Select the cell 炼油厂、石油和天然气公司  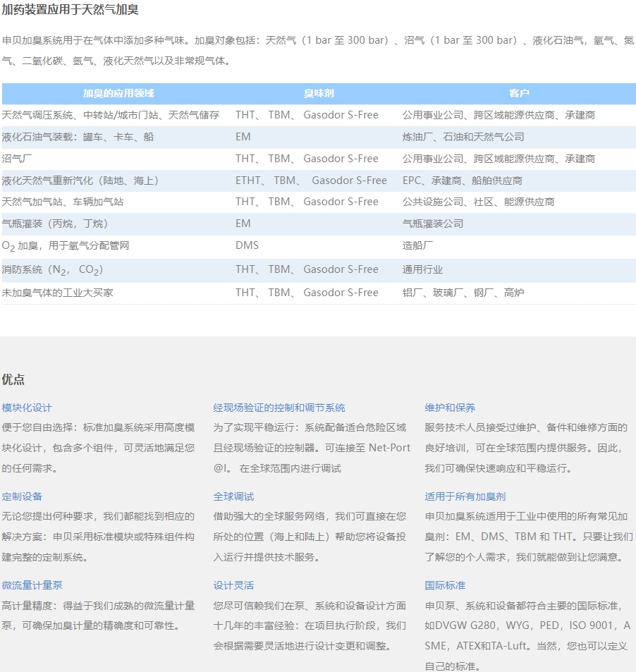[x=463, y=137]
